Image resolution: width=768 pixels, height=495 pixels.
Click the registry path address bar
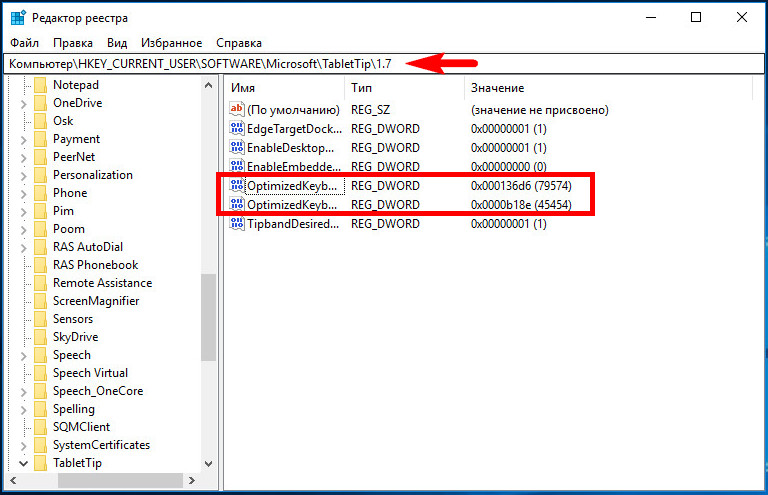pyautogui.click(x=384, y=64)
